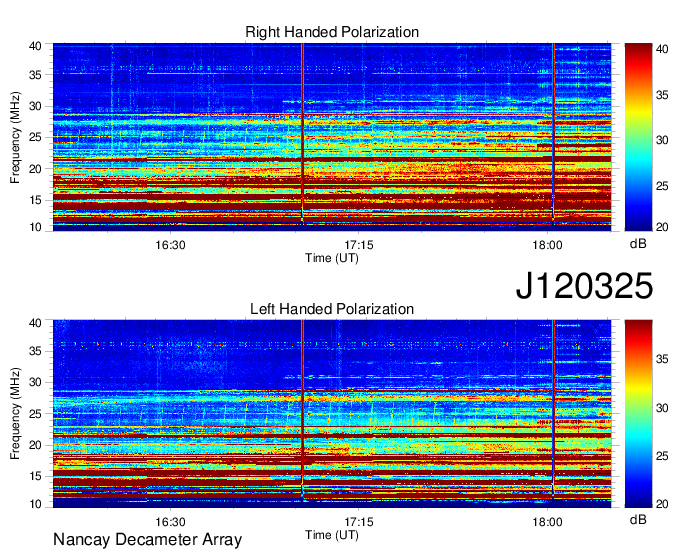Click the 35 MHz frequency tick of Right Handed plot

click(x=35, y=75)
